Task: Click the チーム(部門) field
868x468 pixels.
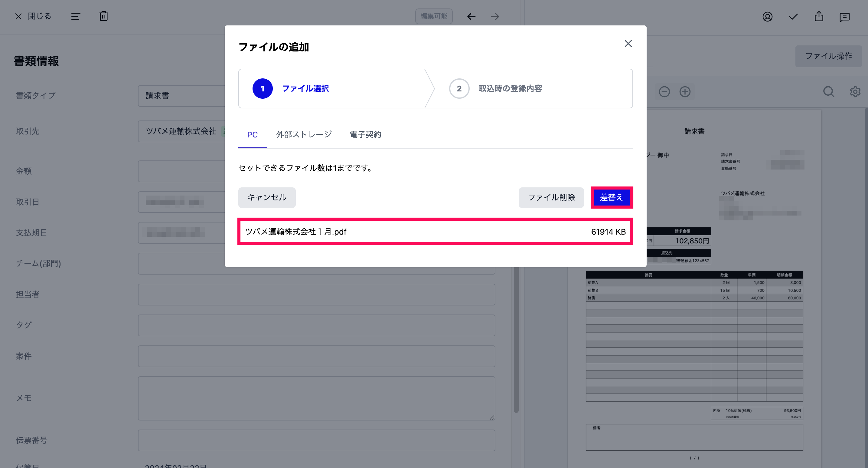Action: click(x=316, y=264)
